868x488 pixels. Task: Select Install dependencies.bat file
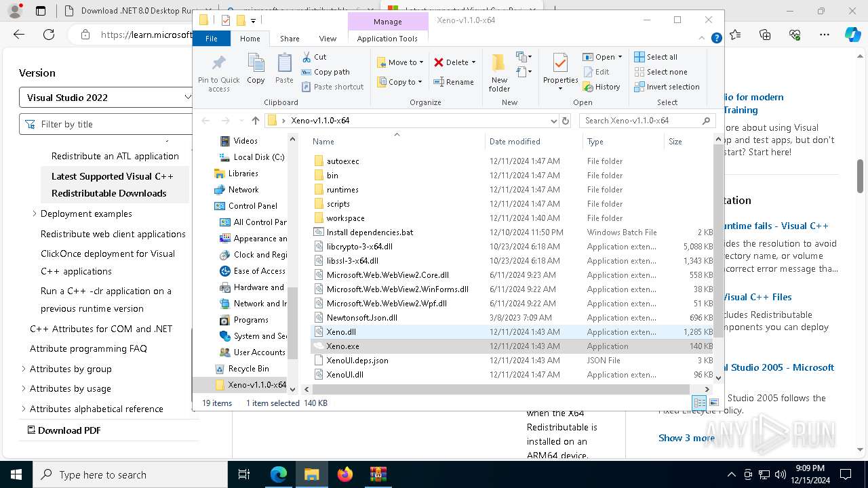click(x=370, y=232)
